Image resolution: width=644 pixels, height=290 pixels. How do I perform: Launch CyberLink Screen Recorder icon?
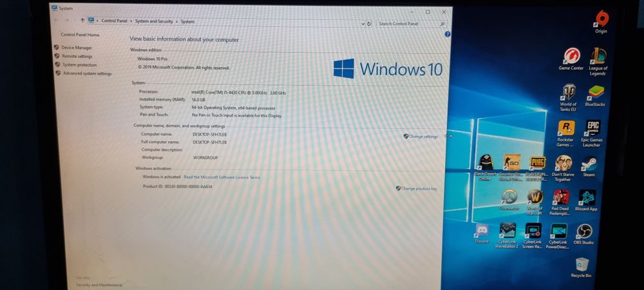point(533,237)
